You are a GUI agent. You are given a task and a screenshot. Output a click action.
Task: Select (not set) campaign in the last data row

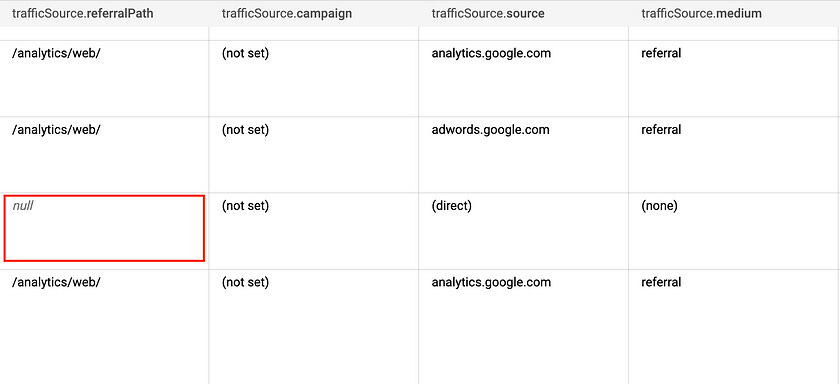tap(245, 282)
